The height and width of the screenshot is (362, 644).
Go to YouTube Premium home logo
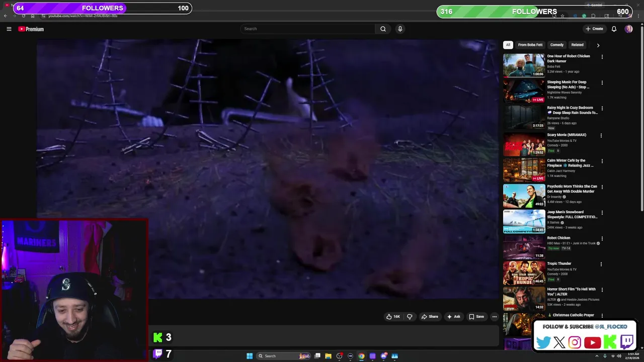click(31, 29)
